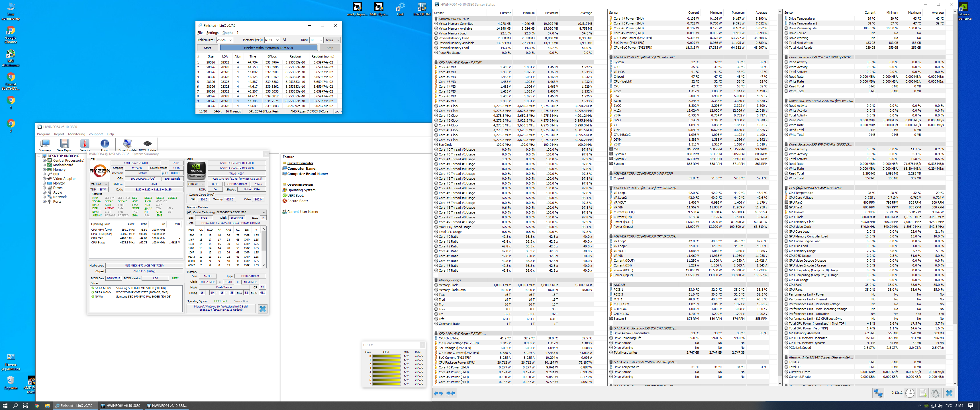Image resolution: width=980 pixels, height=410 pixels.
Task: Reset sensor timer with clock icon
Action: [x=910, y=393]
